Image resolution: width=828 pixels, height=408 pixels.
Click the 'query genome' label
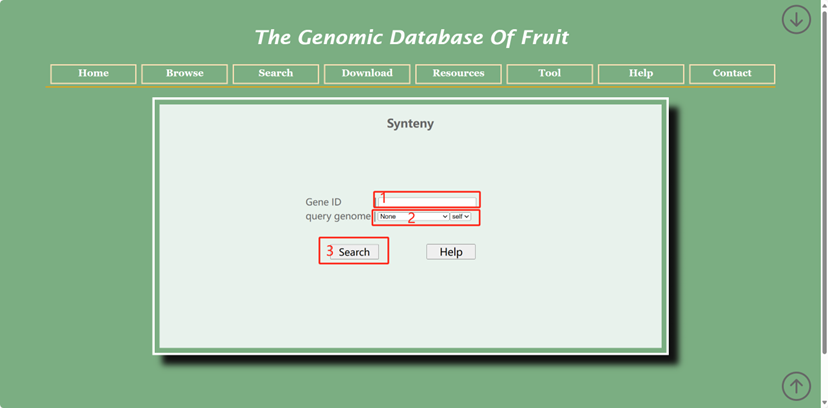point(338,216)
